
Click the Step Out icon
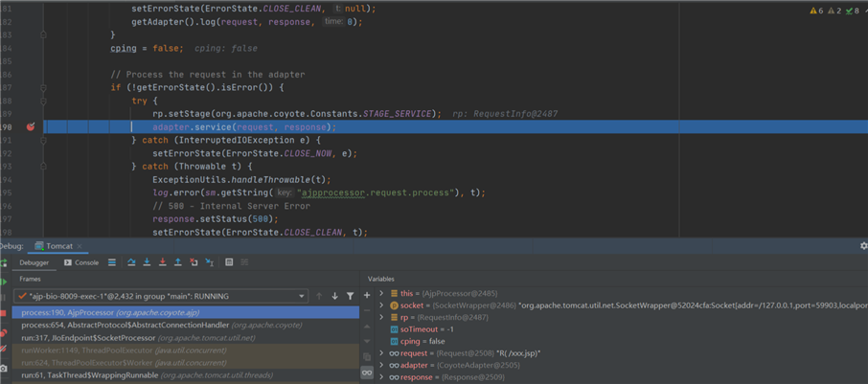[177, 262]
